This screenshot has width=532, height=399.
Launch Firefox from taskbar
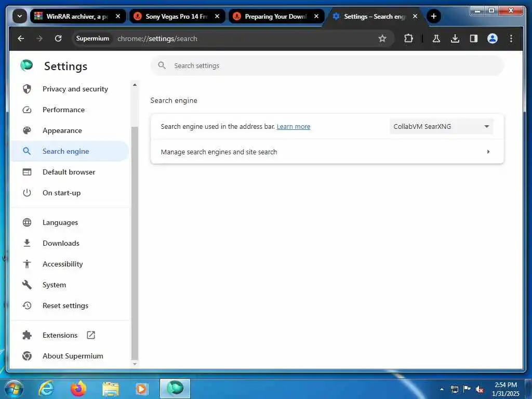click(78, 389)
